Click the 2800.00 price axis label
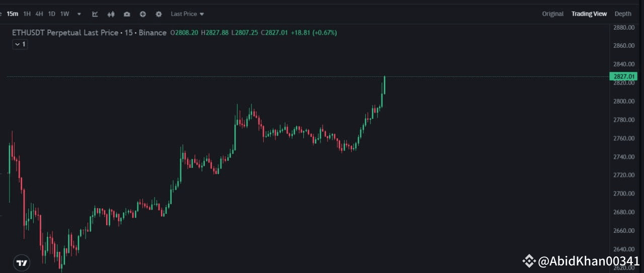Screen dimensions: 644x273 point(623,101)
